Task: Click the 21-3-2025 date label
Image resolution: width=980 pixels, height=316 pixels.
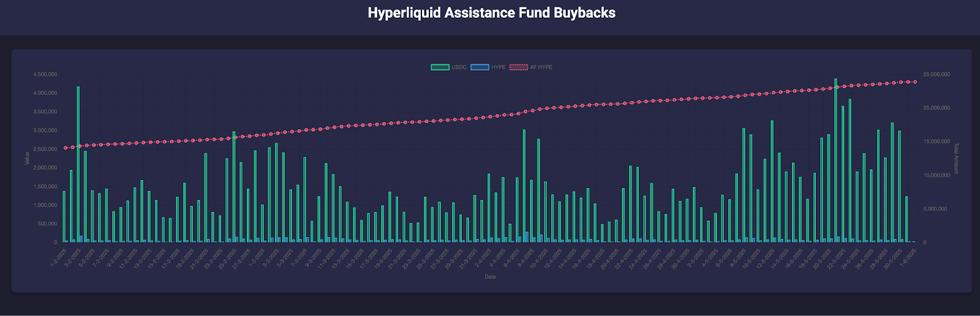Action: [396, 258]
